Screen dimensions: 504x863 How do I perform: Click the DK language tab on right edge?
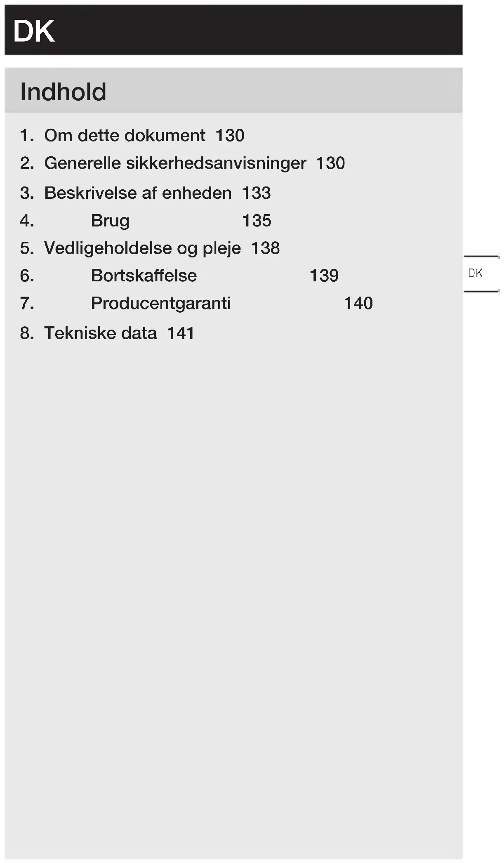click(x=476, y=273)
